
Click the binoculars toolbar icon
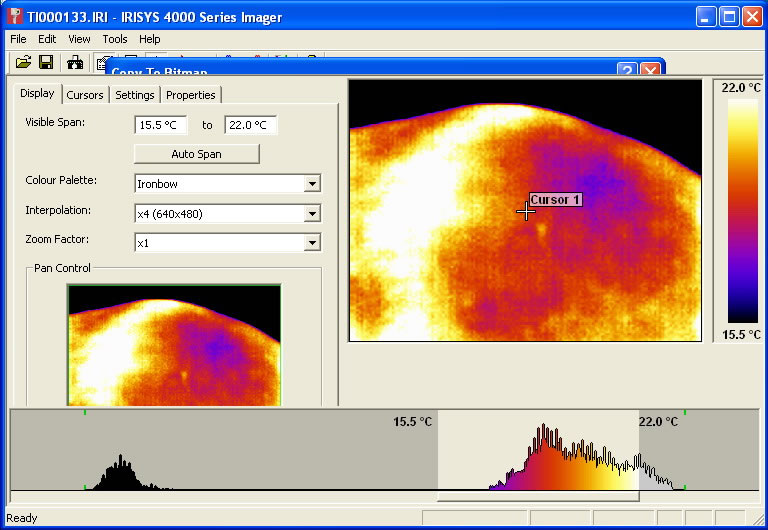[75, 63]
